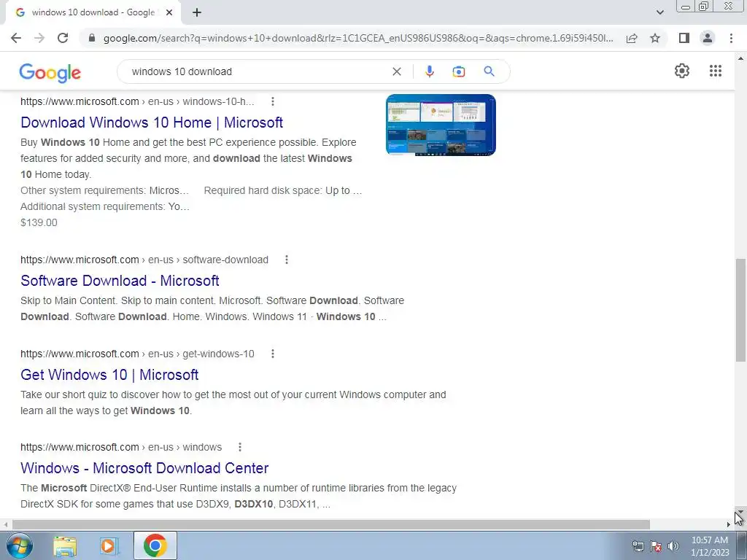
Task: Open options for the en-us › windows result
Action: 240,447
